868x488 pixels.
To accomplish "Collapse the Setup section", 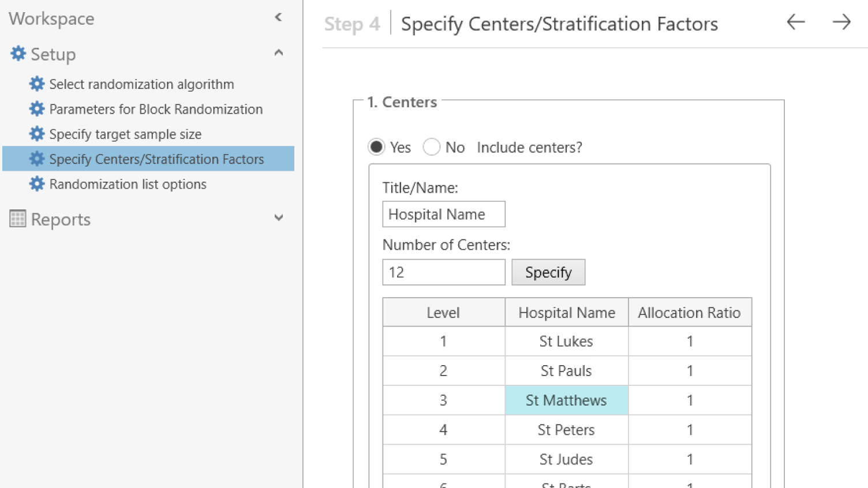I will point(279,52).
